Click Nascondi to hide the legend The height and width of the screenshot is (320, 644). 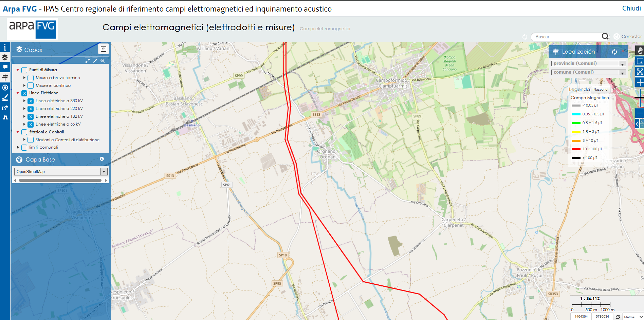601,90
